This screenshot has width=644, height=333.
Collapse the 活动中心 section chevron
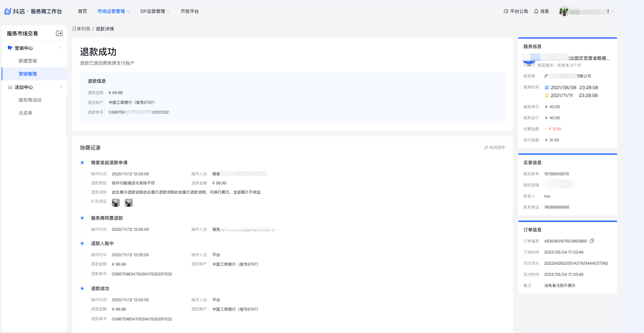click(x=61, y=87)
